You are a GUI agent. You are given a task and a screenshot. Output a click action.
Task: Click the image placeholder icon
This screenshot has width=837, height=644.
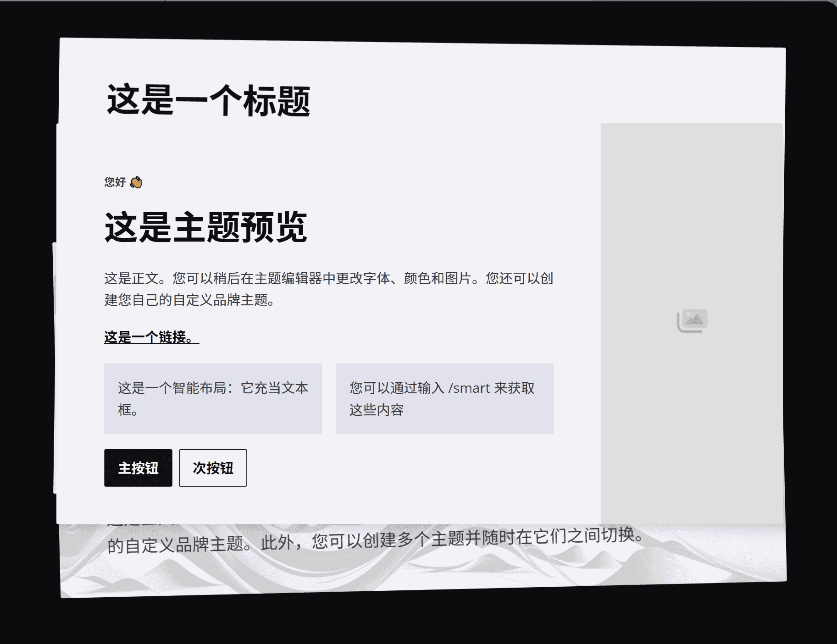tap(692, 320)
